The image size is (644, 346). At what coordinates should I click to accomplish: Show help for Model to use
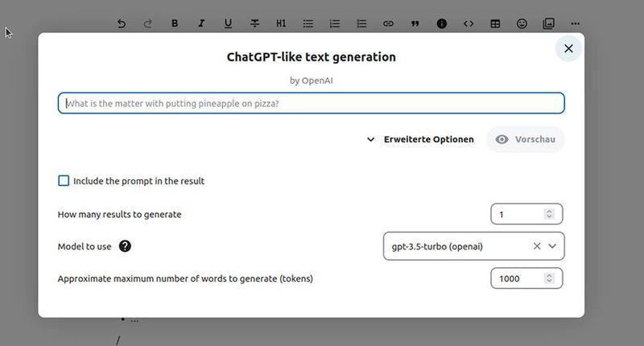coord(125,246)
